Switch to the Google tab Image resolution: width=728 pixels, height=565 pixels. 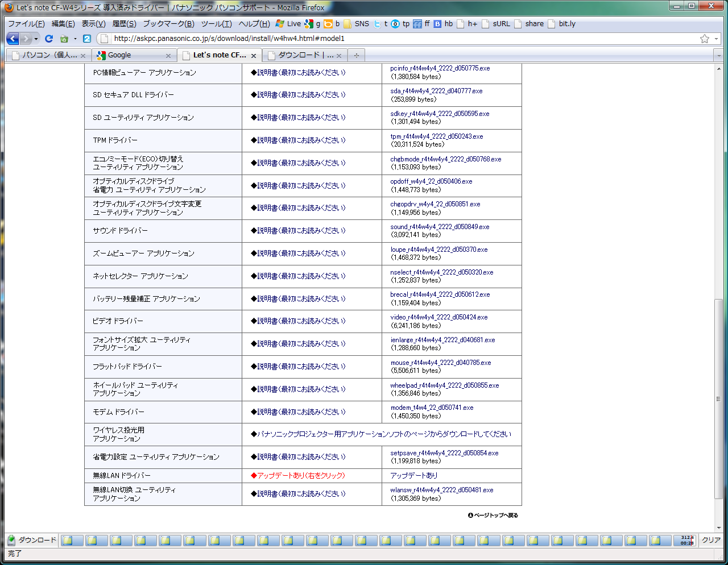coord(134,55)
